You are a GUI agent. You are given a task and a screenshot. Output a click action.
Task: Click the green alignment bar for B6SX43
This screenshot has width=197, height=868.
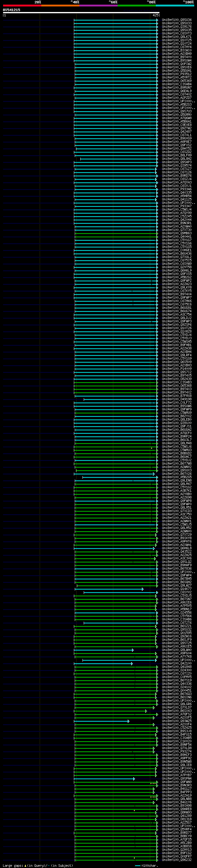tap(111, 711)
